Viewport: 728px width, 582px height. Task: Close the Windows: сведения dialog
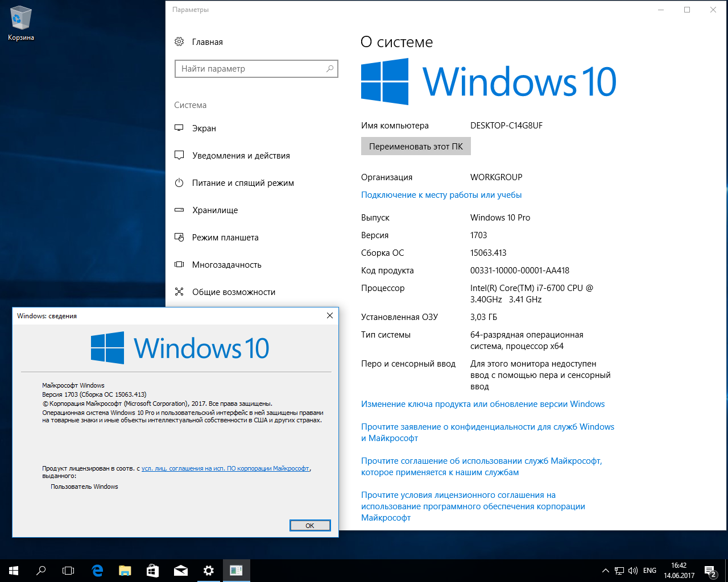point(330,315)
